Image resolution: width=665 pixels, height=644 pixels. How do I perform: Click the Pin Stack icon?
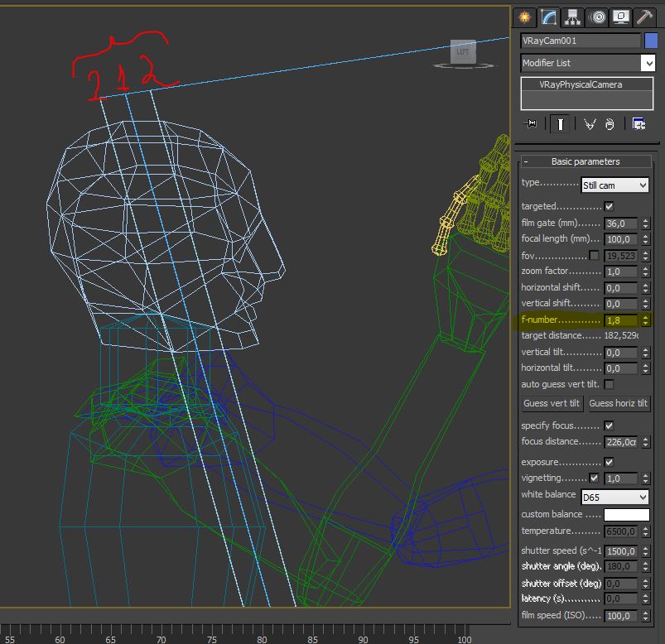point(531,123)
